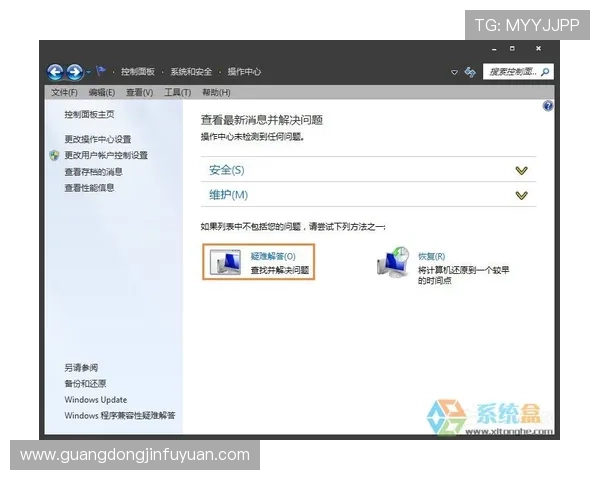Open 查看存档的消息 link
Image resolution: width=600 pixels, height=480 pixels.
[93, 172]
